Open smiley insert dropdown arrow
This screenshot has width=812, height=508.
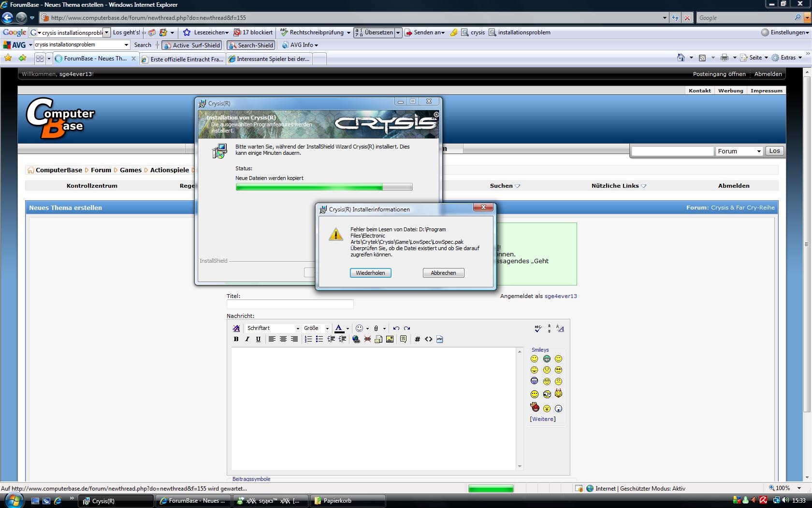click(x=367, y=329)
